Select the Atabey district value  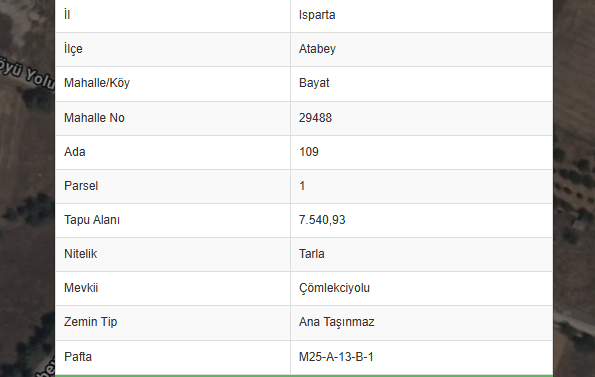317,49
